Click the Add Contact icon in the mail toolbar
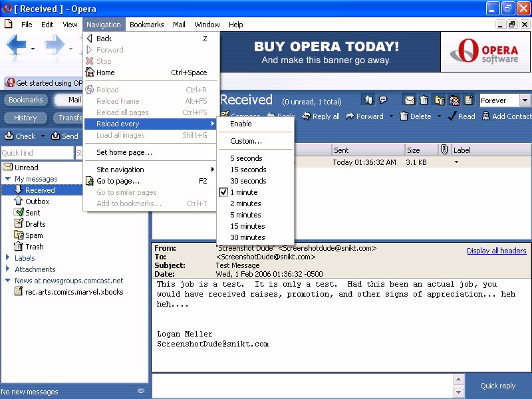This screenshot has height=399, width=532. pos(485,116)
